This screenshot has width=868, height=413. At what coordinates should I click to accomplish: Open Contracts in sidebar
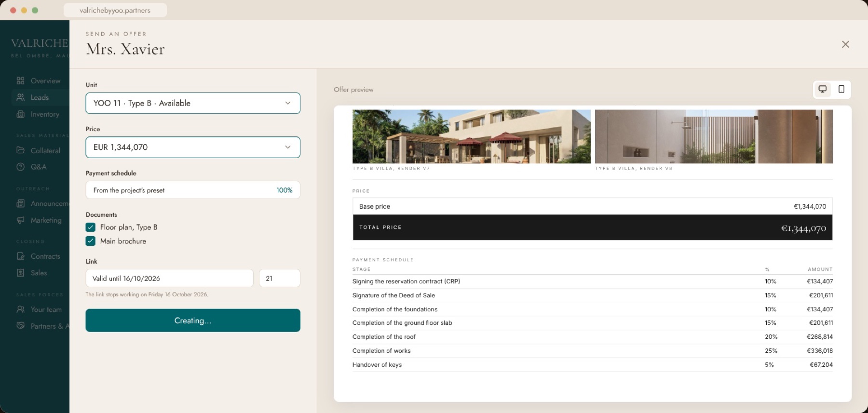[x=40, y=256]
